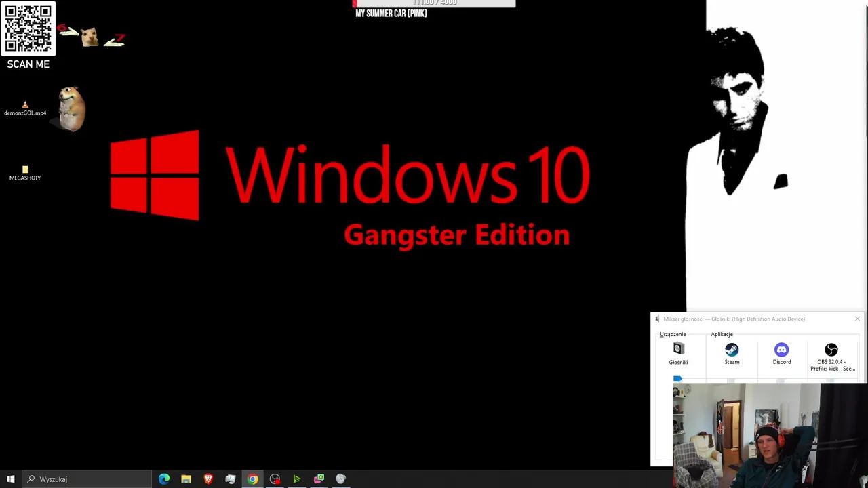Image resolution: width=868 pixels, height=488 pixels.
Task: Click the OBS icon in volume mixer
Action: click(831, 350)
